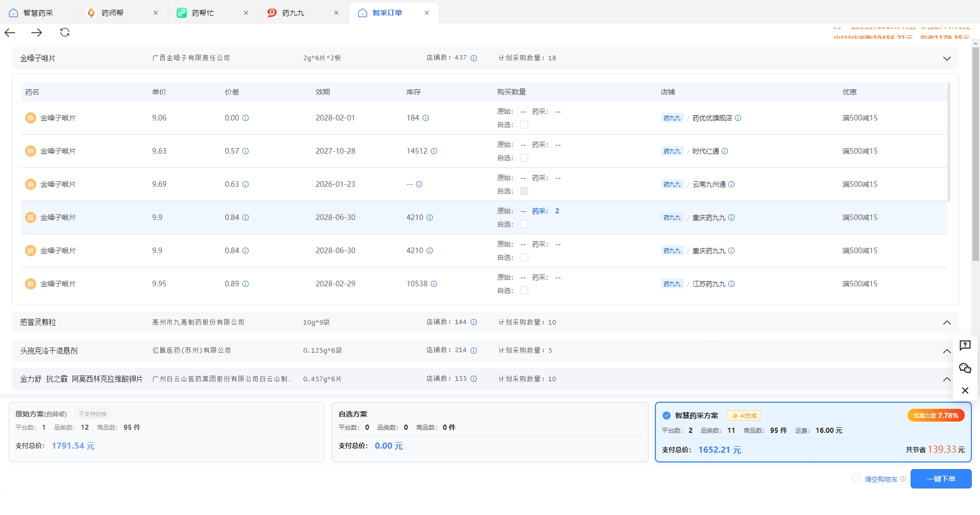
Task: Close the floating side panel with X icon
Action: (965, 390)
